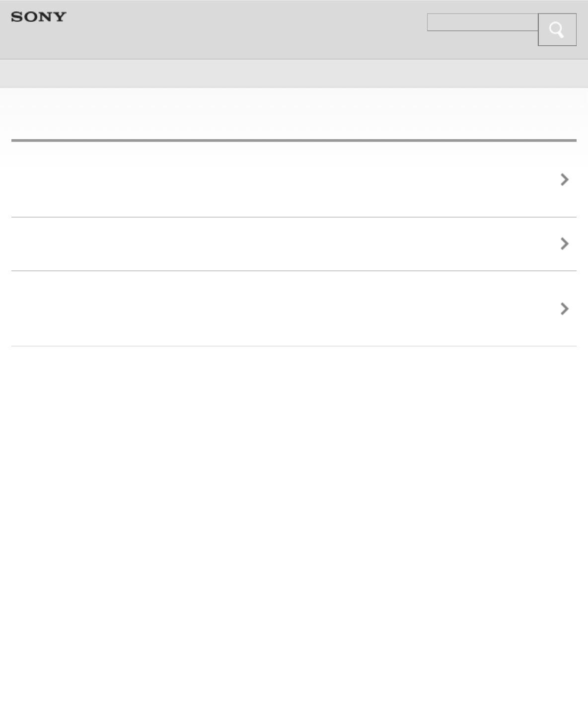
Task: Click the second row's right chevron
Action: click(564, 243)
